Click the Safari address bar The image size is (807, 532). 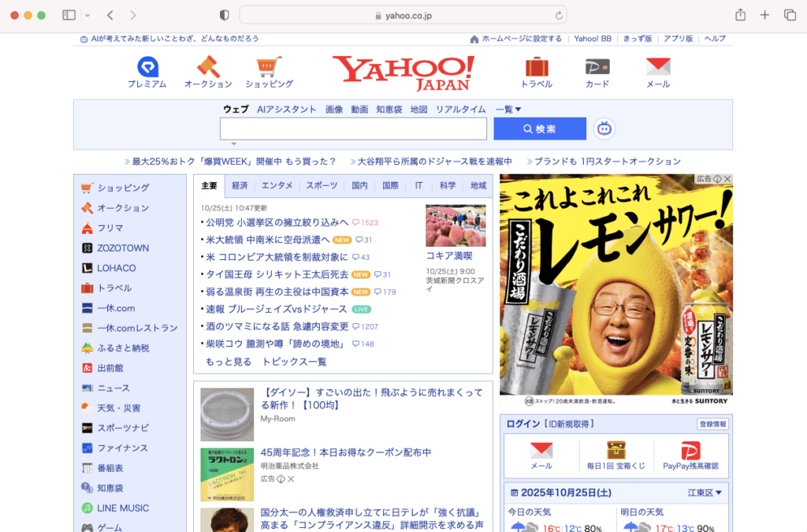[x=403, y=16]
